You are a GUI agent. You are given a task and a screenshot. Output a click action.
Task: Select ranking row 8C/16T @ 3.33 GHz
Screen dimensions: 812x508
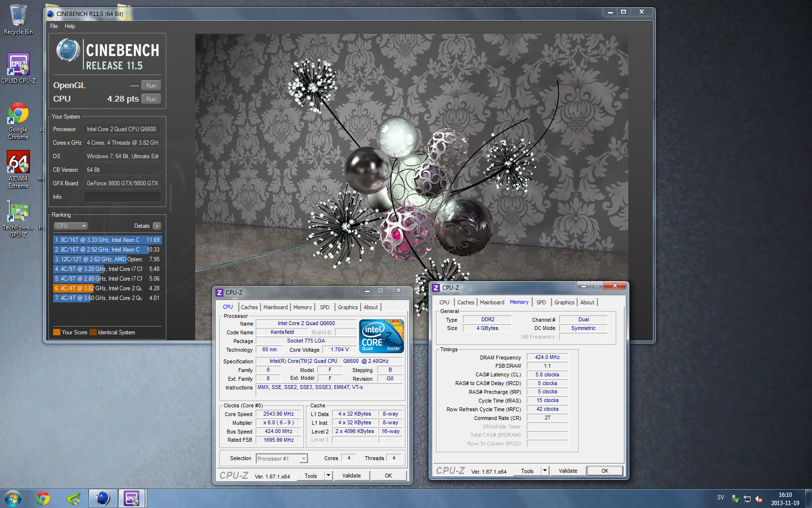click(107, 240)
